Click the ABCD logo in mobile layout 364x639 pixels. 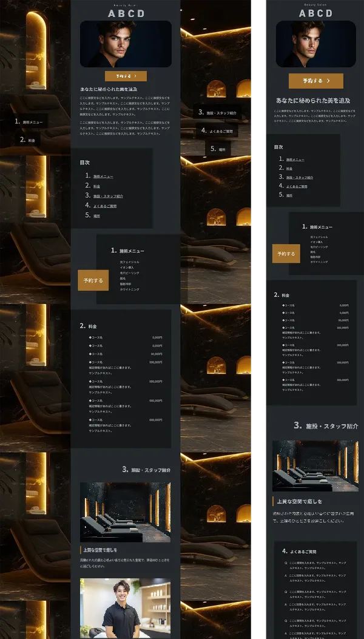[315, 13]
